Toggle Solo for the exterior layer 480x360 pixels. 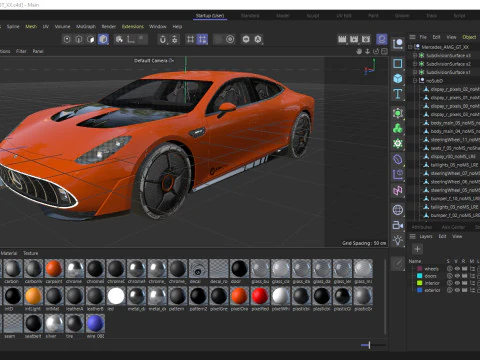pos(449,290)
